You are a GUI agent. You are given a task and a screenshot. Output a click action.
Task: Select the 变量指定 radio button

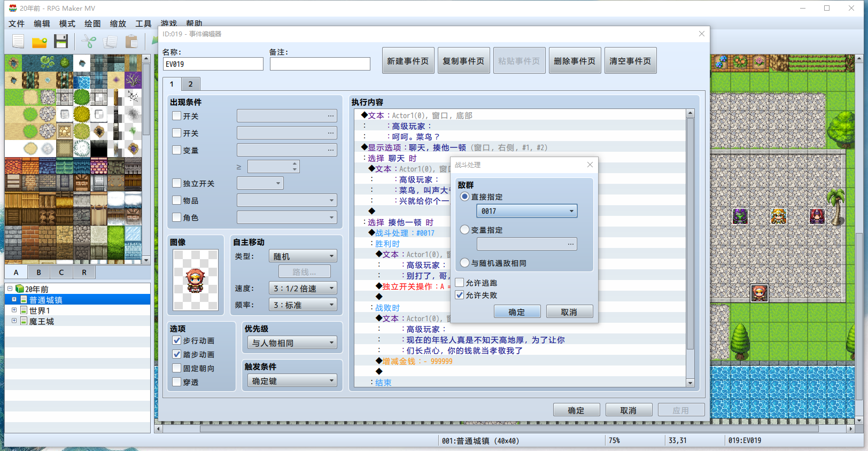465,230
